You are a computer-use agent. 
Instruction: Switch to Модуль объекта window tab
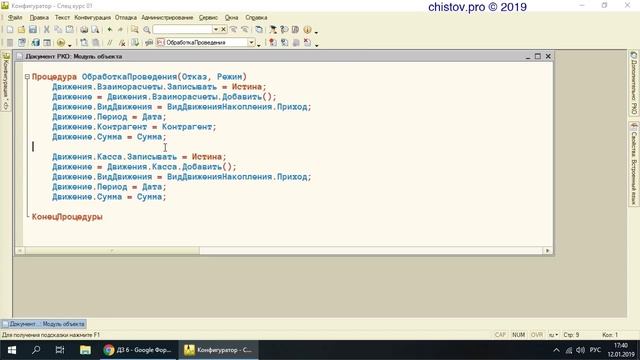click(x=44, y=324)
